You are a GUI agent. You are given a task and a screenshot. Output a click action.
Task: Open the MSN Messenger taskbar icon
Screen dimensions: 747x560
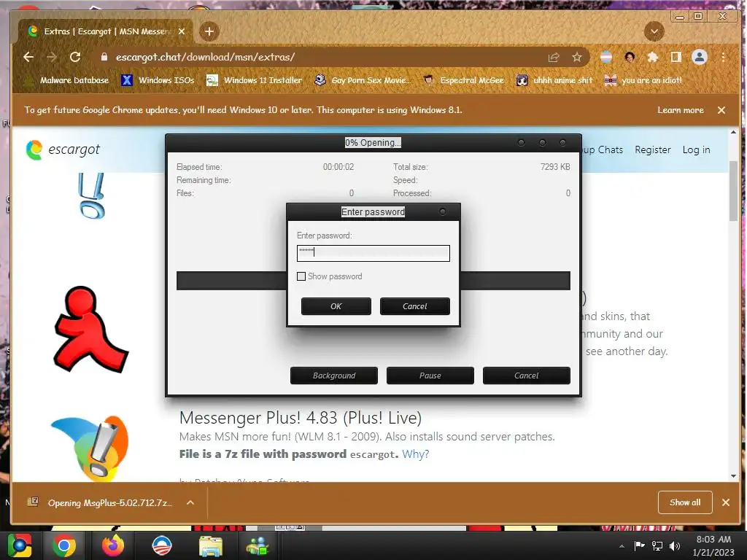pyautogui.click(x=258, y=545)
